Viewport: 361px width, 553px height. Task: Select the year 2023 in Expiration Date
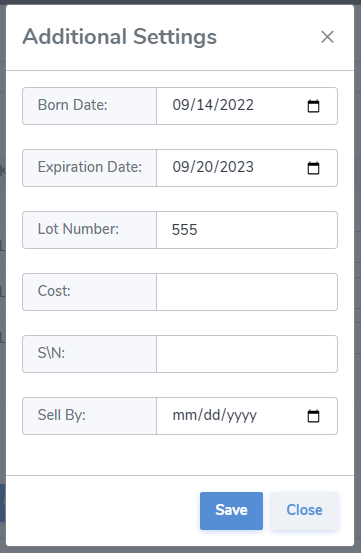coord(237,167)
